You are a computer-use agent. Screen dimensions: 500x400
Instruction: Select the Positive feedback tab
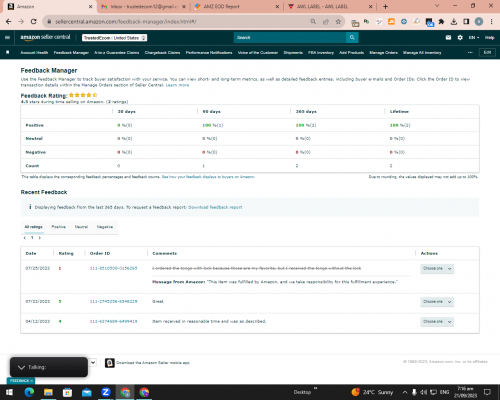click(x=59, y=227)
